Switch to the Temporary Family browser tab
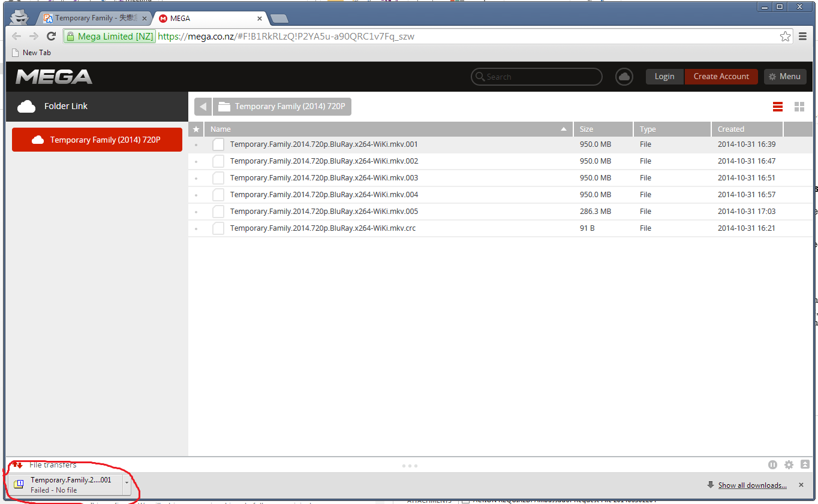The height and width of the screenshot is (504, 818). click(95, 19)
